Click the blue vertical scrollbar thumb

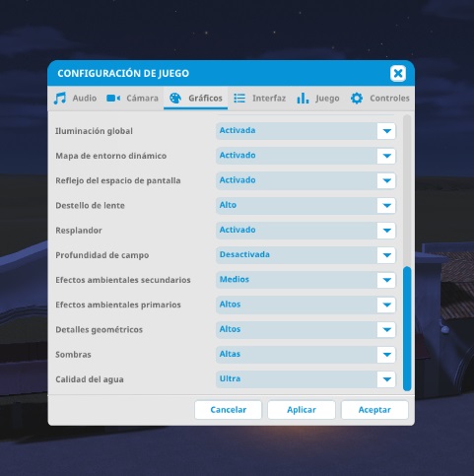pos(407,328)
